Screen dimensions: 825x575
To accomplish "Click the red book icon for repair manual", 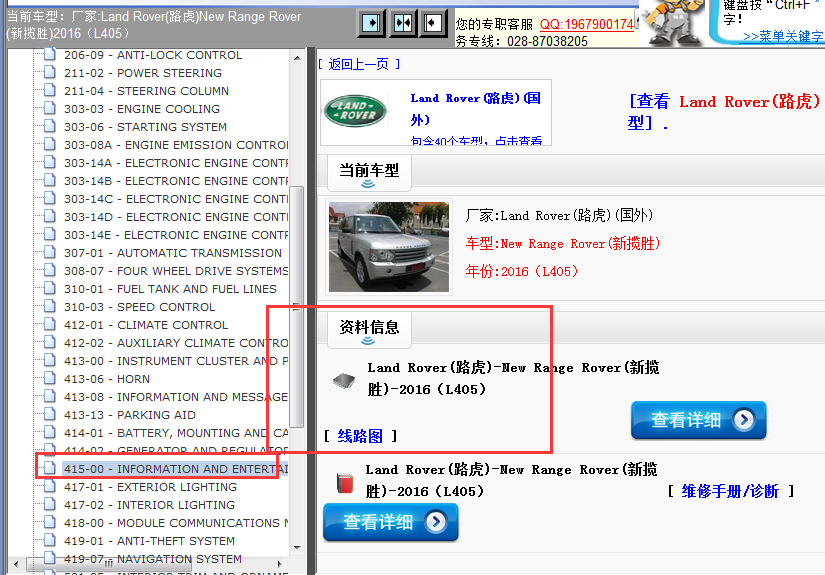I will (344, 482).
